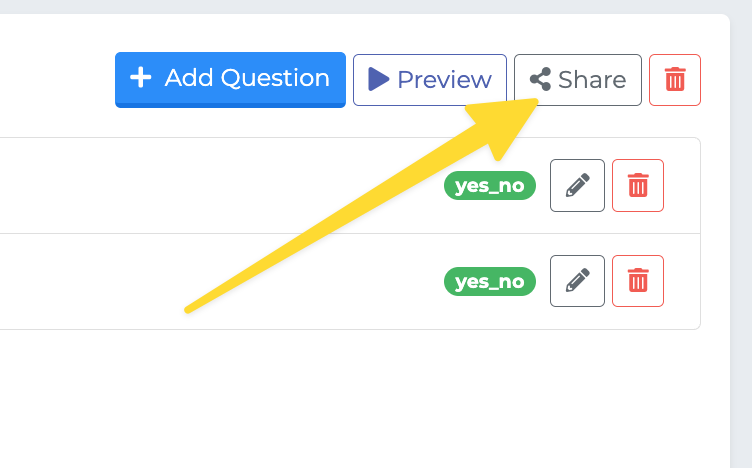This screenshot has width=752, height=468.
Task: Delete the survey with the top trash icon
Action: click(675, 80)
